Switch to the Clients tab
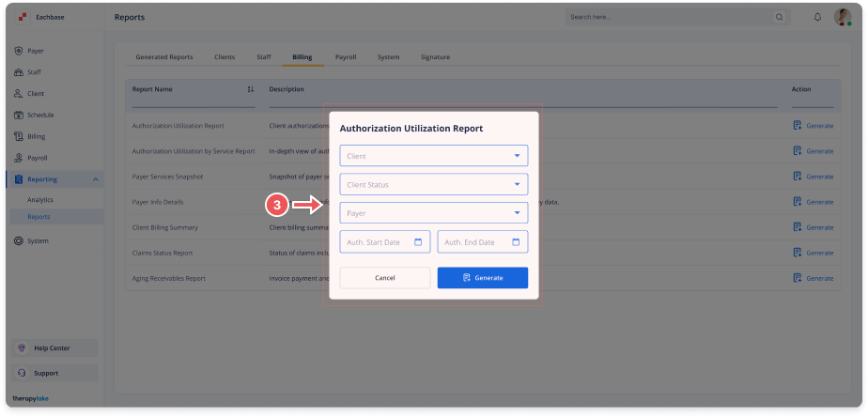The height and width of the screenshot is (417, 868). pos(225,57)
